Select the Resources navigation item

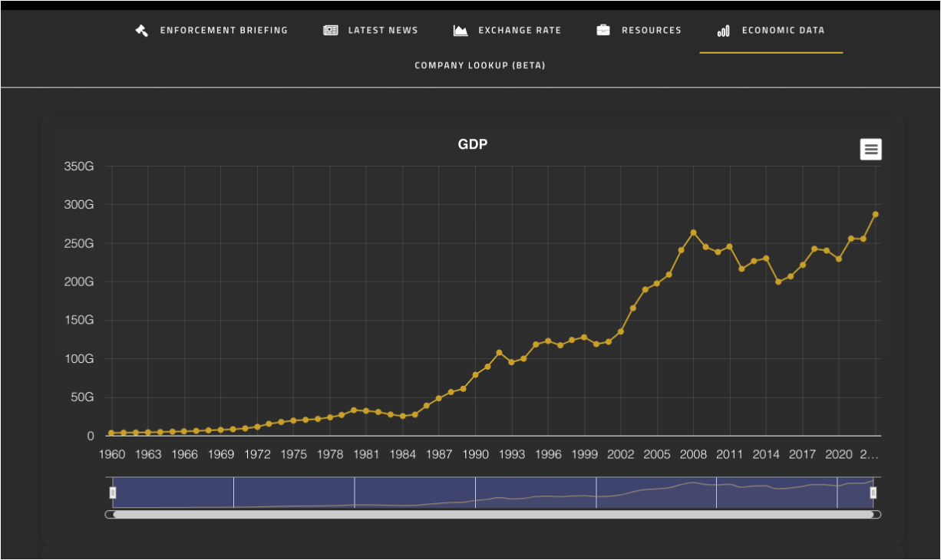click(x=651, y=31)
